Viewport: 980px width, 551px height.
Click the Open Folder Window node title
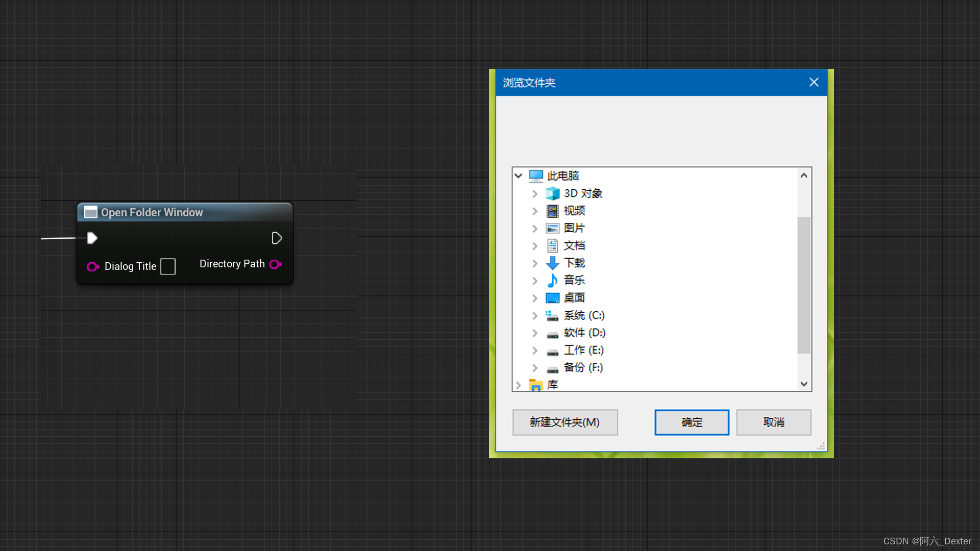pos(152,212)
